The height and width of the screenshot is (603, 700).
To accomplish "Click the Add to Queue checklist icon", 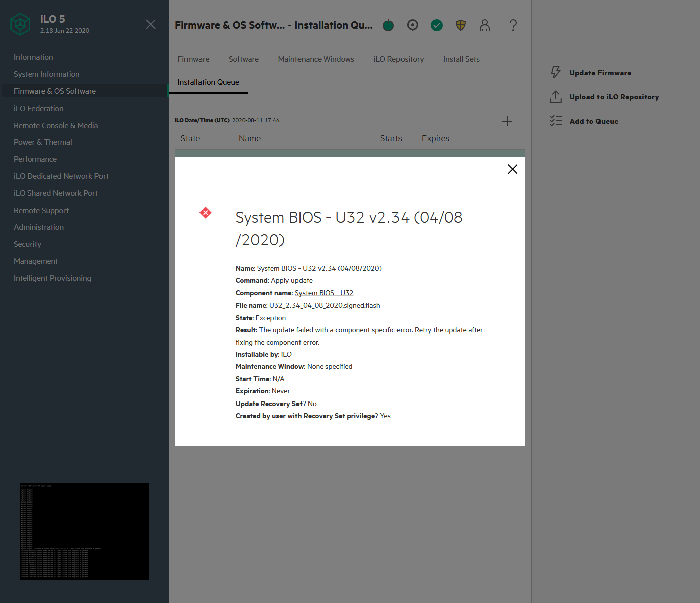I will click(x=556, y=121).
